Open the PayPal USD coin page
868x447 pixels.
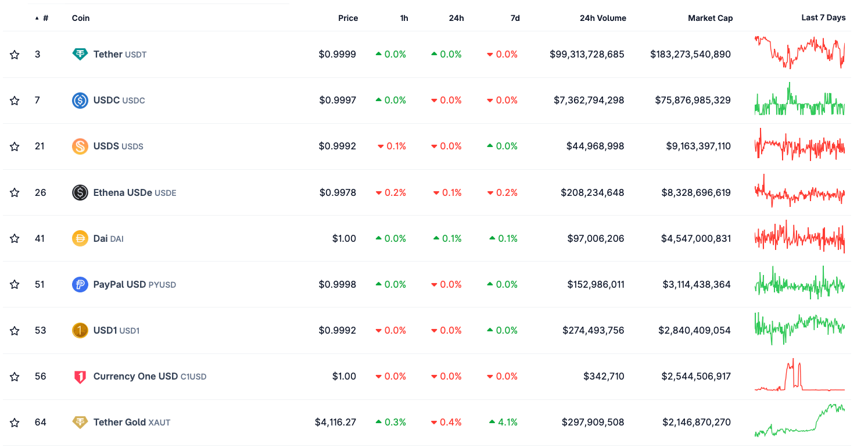(x=120, y=284)
